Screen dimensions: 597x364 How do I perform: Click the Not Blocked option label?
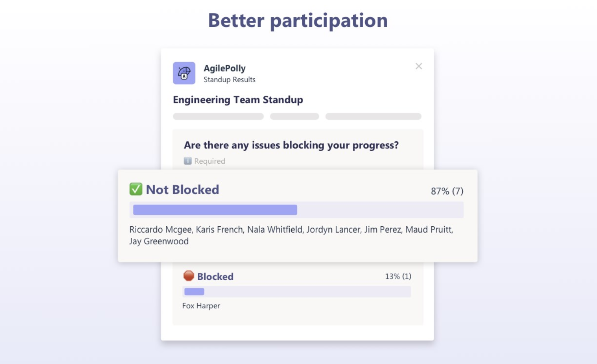click(x=183, y=190)
